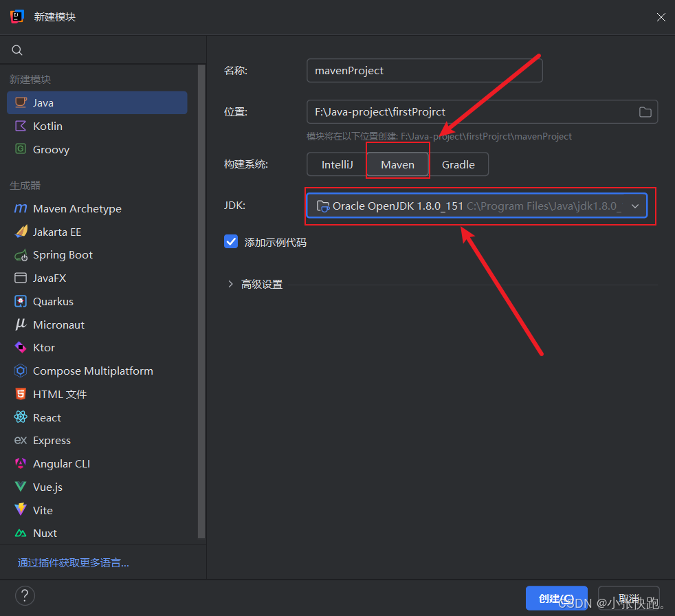This screenshot has width=675, height=616.
Task: Click the Quarkus icon
Action: point(21,301)
